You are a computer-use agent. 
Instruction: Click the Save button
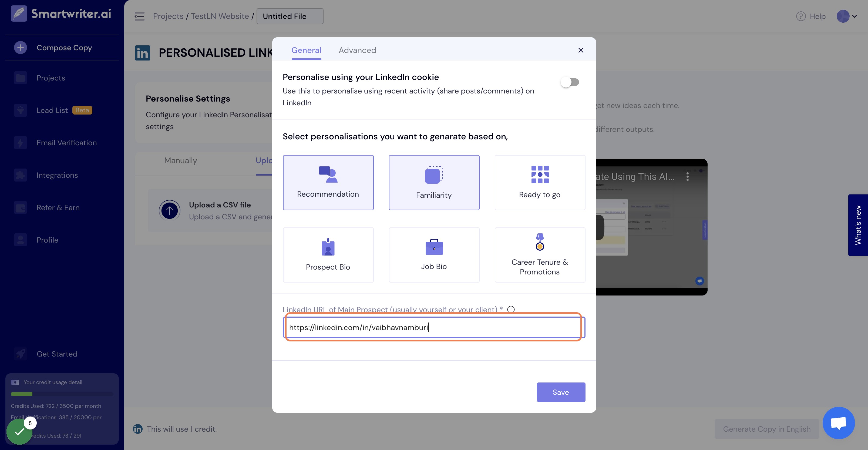pyautogui.click(x=561, y=392)
